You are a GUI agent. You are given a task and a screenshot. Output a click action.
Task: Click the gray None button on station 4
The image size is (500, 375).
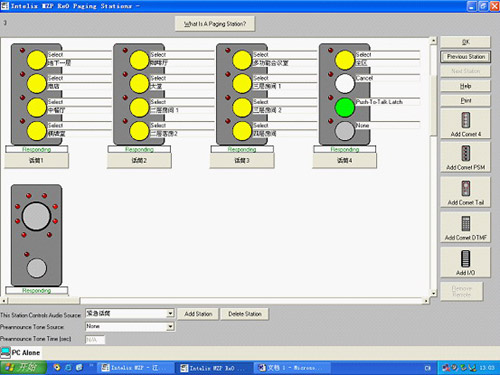344,131
